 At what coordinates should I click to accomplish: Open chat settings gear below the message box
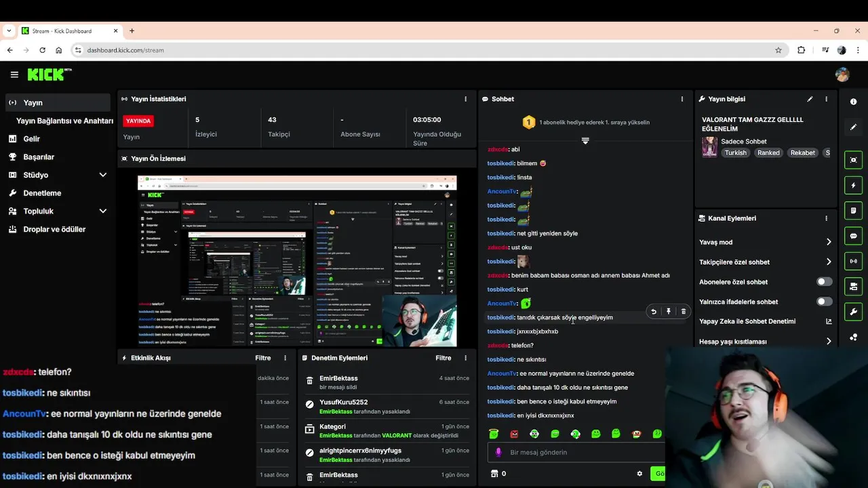tap(639, 474)
